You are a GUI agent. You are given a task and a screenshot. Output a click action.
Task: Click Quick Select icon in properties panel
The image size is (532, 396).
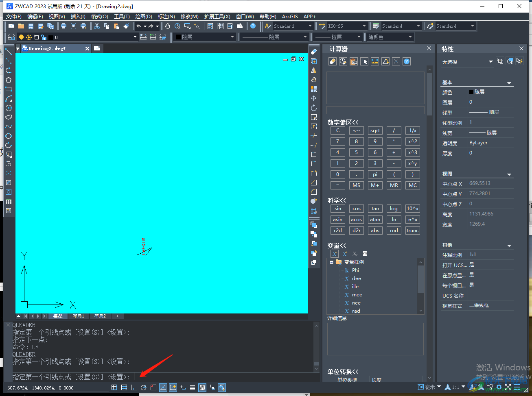click(x=519, y=61)
